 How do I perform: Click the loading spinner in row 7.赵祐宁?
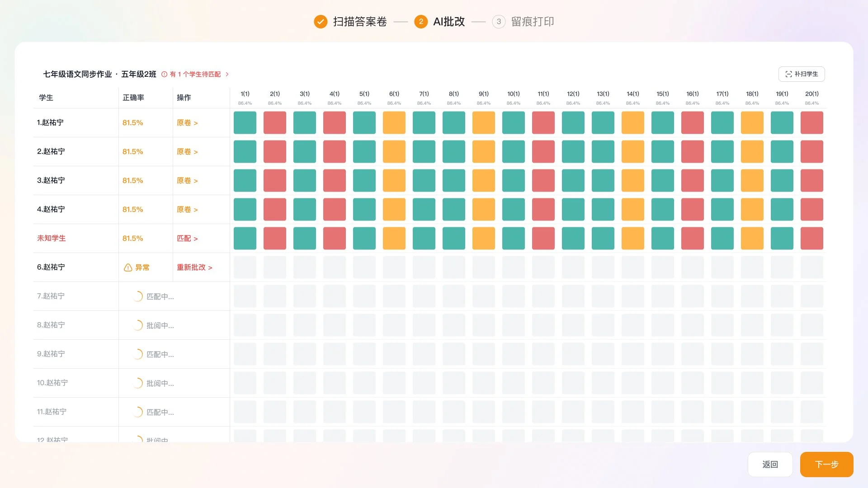[137, 296]
